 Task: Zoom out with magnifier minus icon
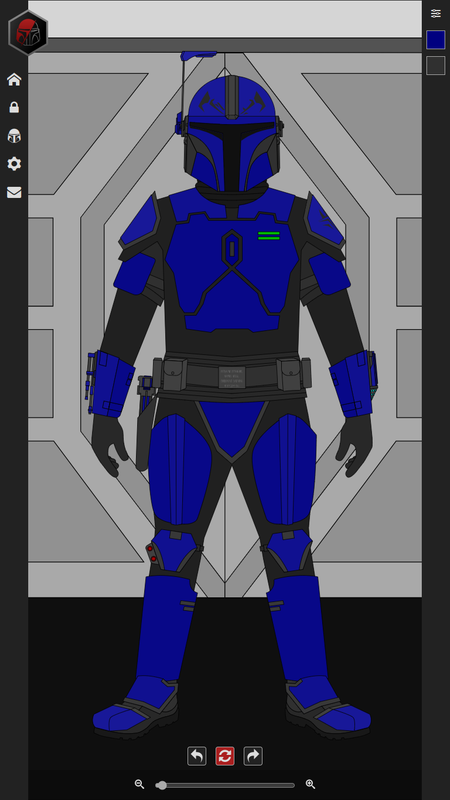[x=139, y=785]
